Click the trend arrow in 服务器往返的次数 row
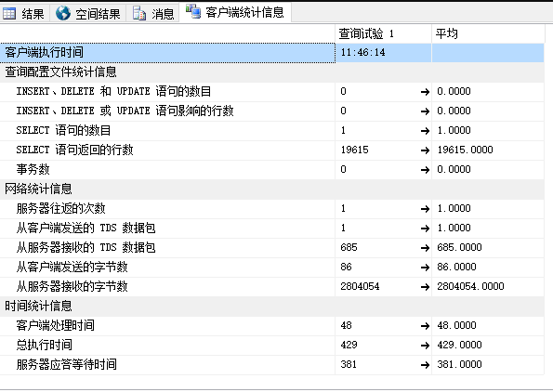Image resolution: width=553 pixels, height=392 pixels. 425,209
